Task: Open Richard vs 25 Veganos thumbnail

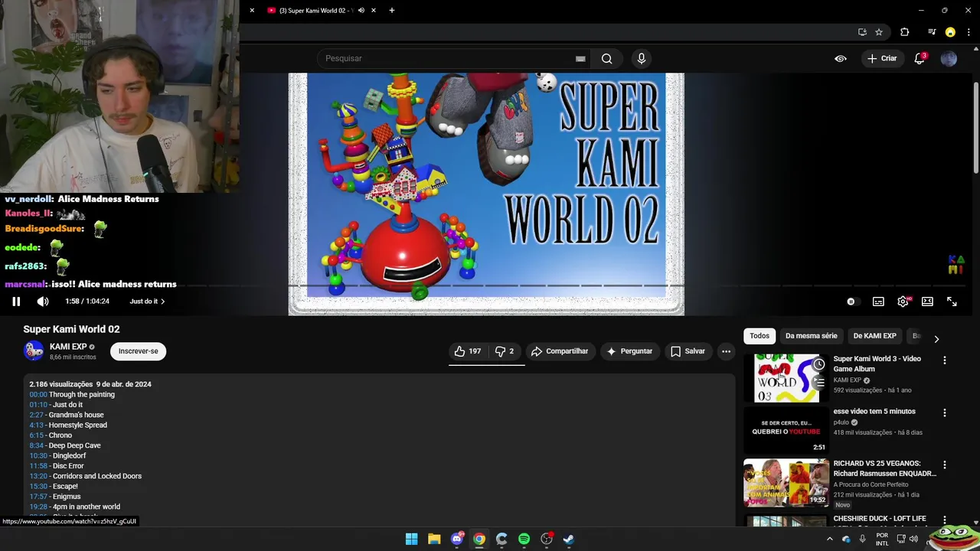Action: coord(786,483)
